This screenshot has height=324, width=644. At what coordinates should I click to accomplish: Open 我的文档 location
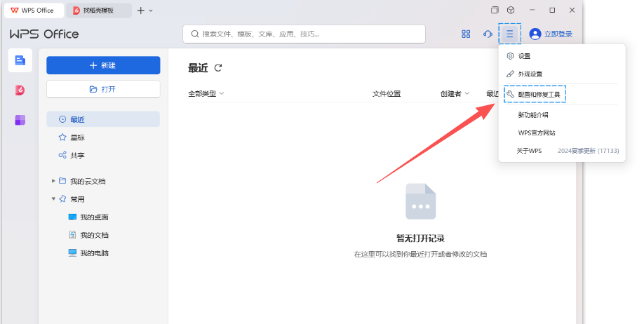coord(94,235)
